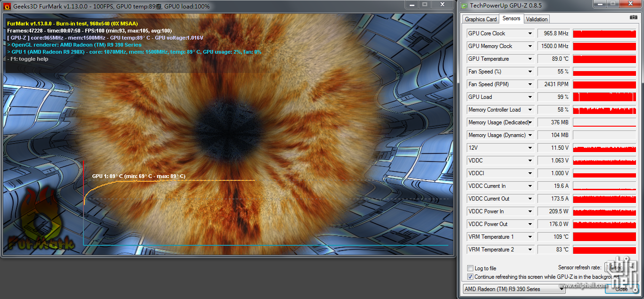Click the Close button in GPU-Z
Viewport: 644px width, 299px height.
tap(621, 289)
